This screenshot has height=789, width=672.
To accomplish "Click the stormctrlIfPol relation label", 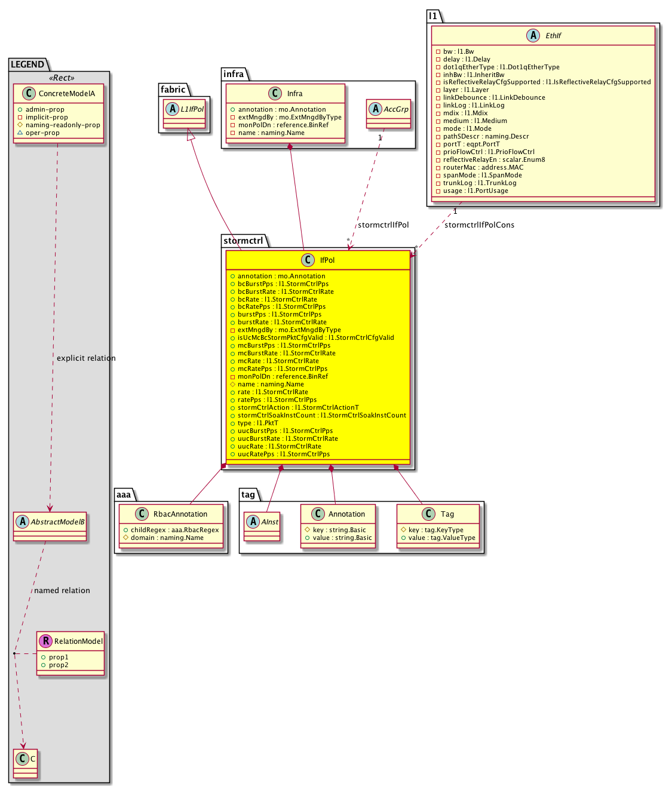I will pos(383,225).
